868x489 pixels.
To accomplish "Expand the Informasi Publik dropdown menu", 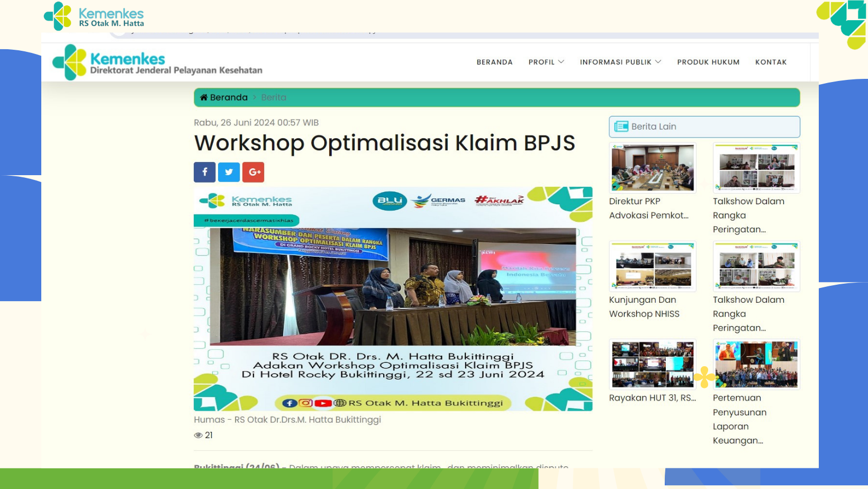I will [620, 62].
